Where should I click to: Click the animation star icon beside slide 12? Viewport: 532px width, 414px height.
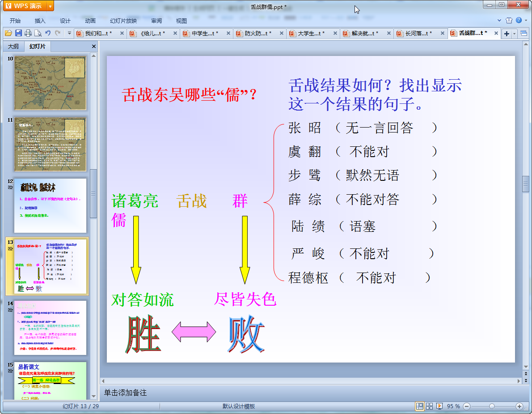click(10, 188)
